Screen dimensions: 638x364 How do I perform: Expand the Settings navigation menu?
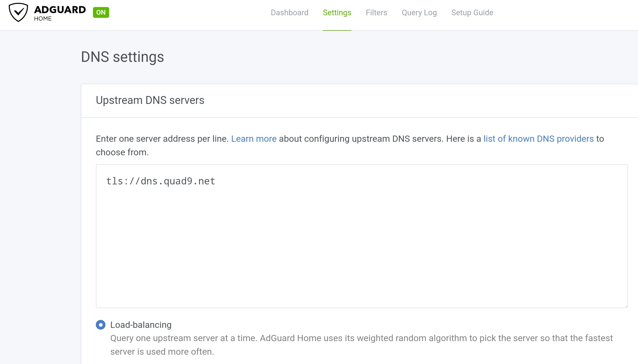point(337,13)
